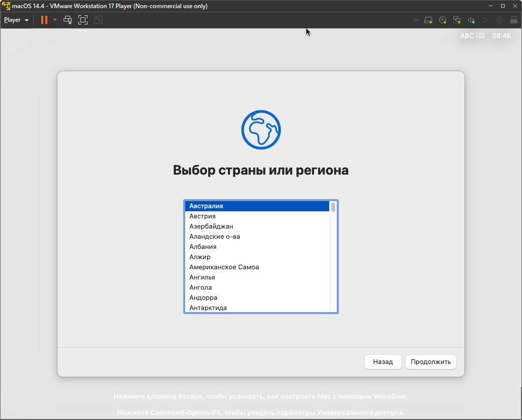Image resolution: width=522 pixels, height=420 pixels.
Task: Select Австрия in the country list
Action: tap(202, 216)
